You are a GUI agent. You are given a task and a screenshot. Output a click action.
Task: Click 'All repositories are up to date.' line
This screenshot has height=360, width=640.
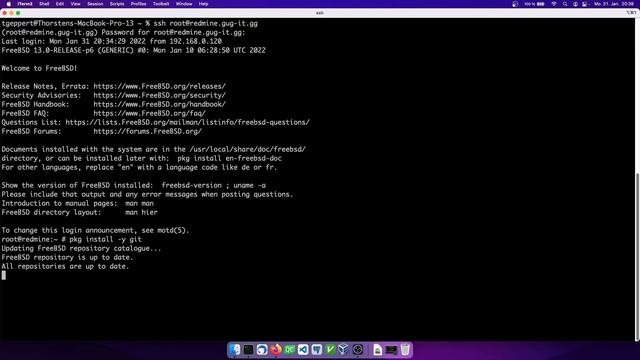(x=65, y=266)
